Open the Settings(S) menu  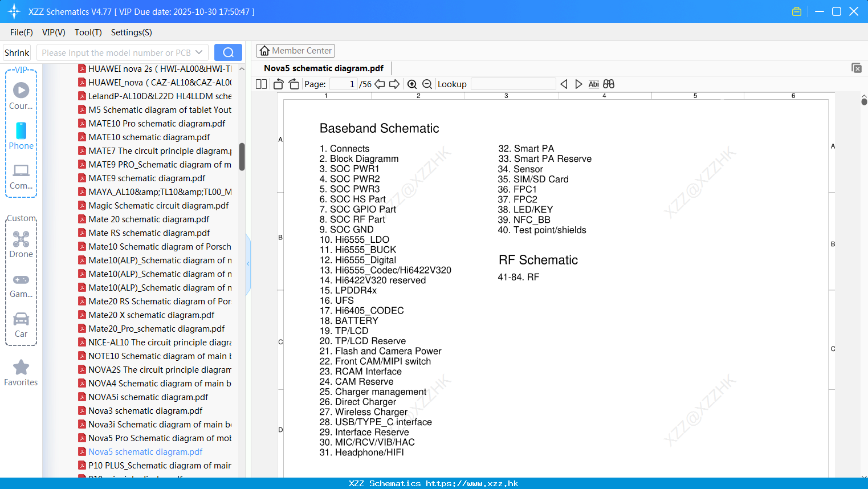point(132,32)
